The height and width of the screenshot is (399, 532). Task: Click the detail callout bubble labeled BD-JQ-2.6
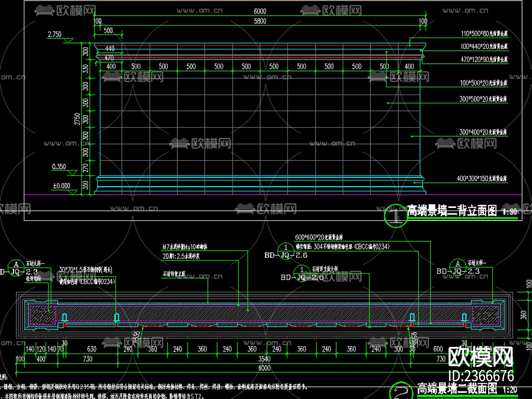point(286,248)
